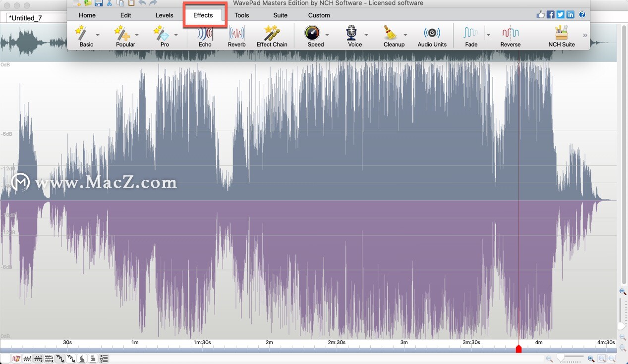
Task: Expand the Fade dropdown arrow
Action: tap(488, 35)
